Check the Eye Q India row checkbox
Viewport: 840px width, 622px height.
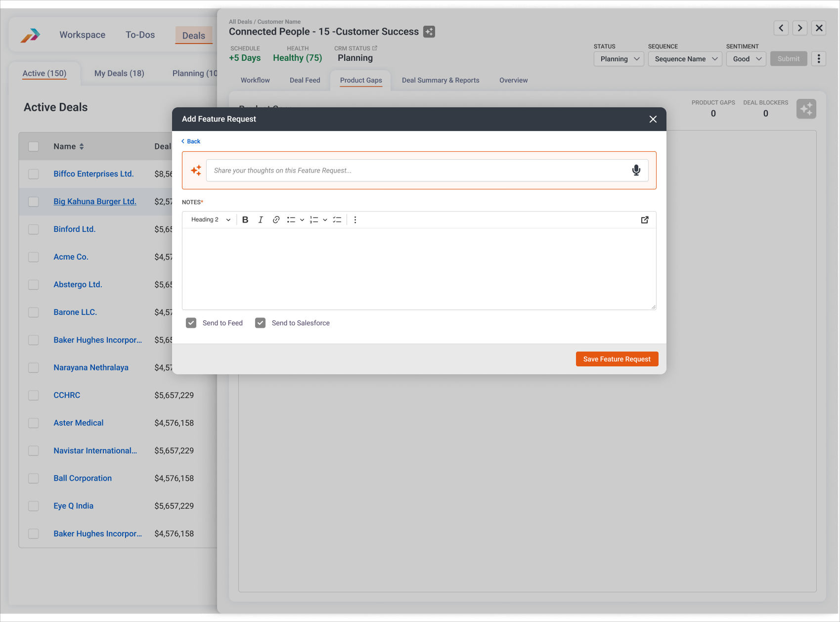[x=34, y=507]
